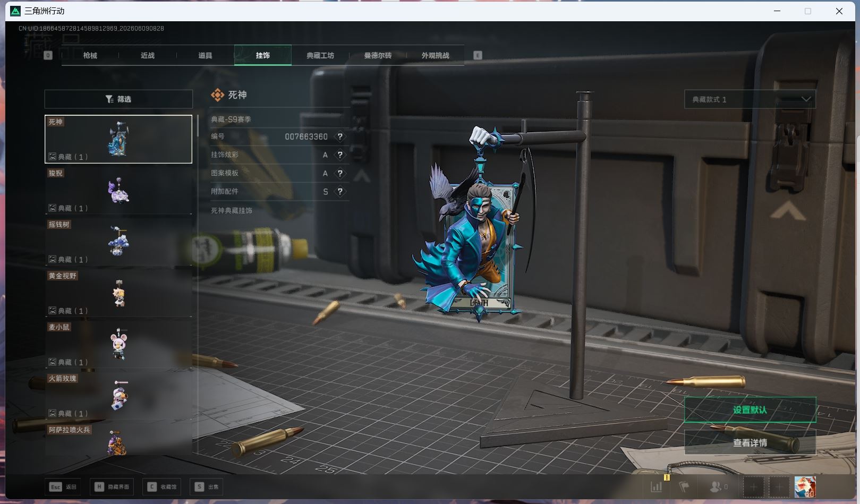Click the Esc 返回 button
Viewport: 860px width, 504px height.
63,486
